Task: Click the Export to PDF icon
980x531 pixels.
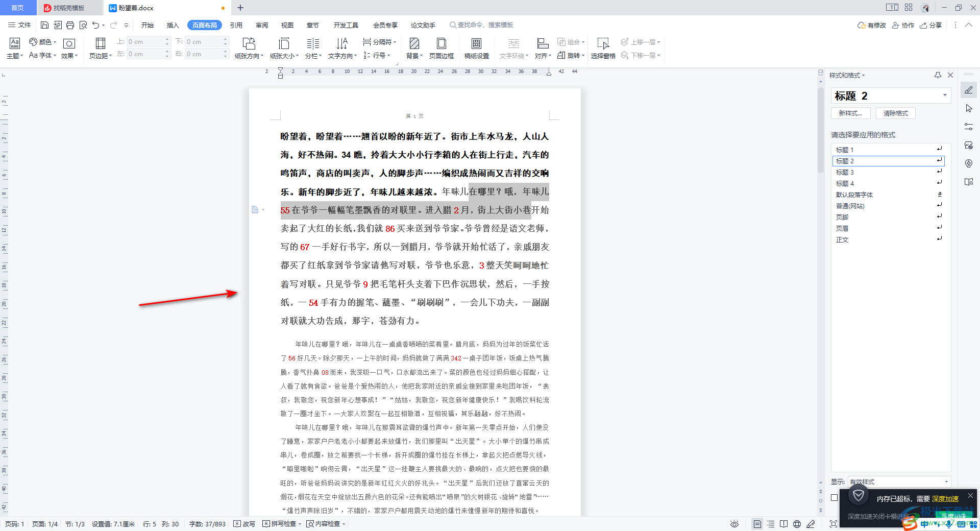Action: pyautogui.click(x=58, y=25)
